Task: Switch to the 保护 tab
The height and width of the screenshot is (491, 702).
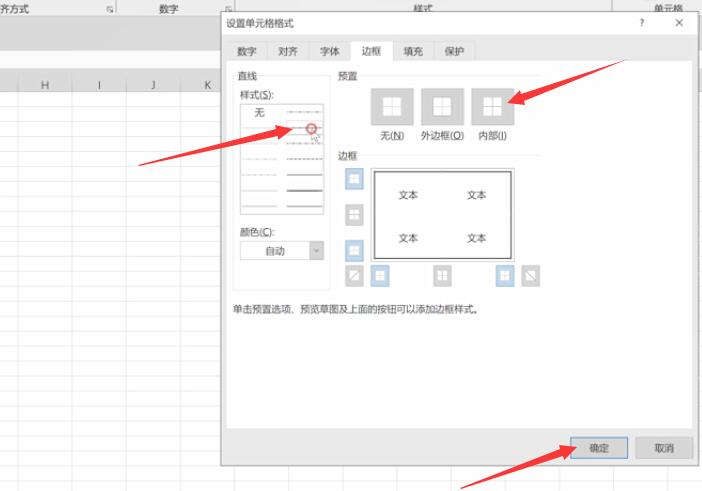Action: pyautogui.click(x=454, y=51)
